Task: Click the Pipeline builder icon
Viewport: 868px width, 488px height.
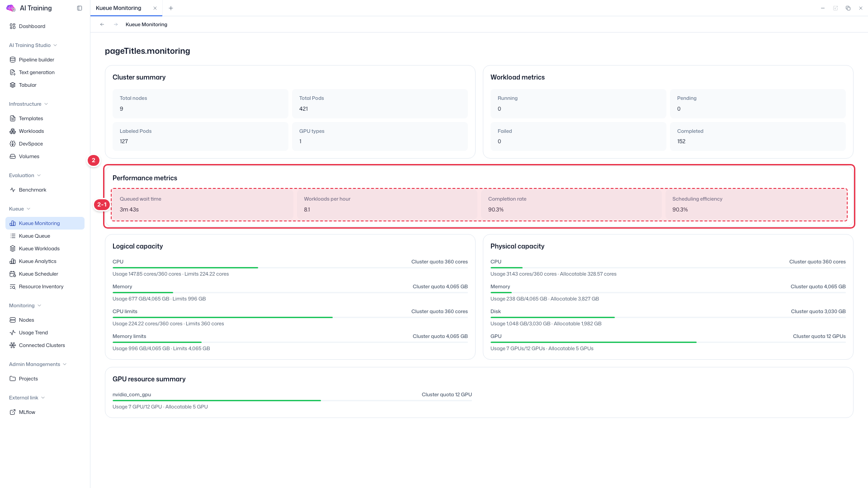Action: (x=13, y=60)
